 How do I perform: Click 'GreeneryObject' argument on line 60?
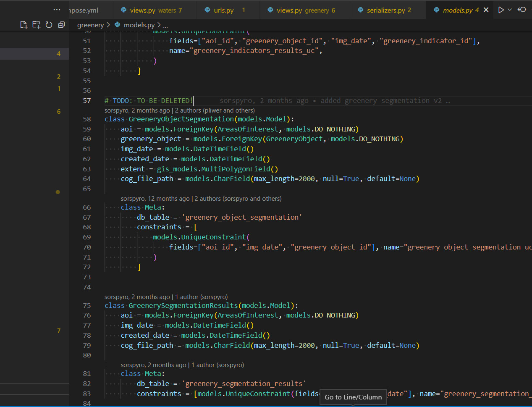coord(294,139)
